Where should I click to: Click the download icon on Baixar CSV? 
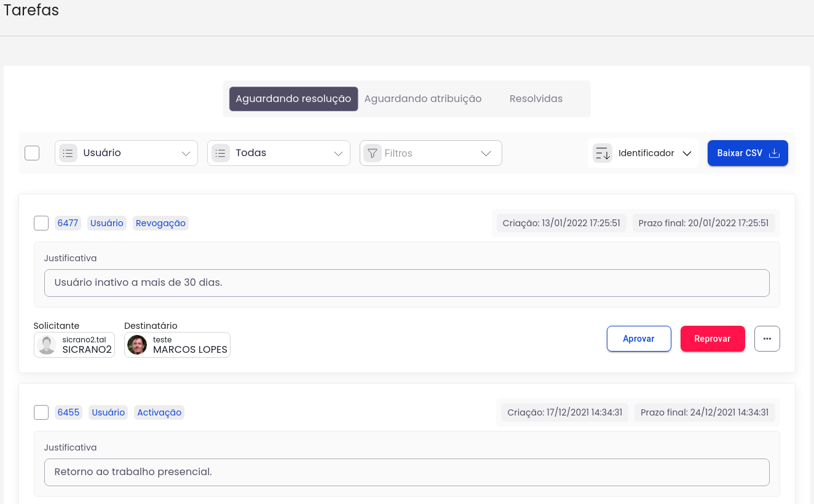[775, 153]
